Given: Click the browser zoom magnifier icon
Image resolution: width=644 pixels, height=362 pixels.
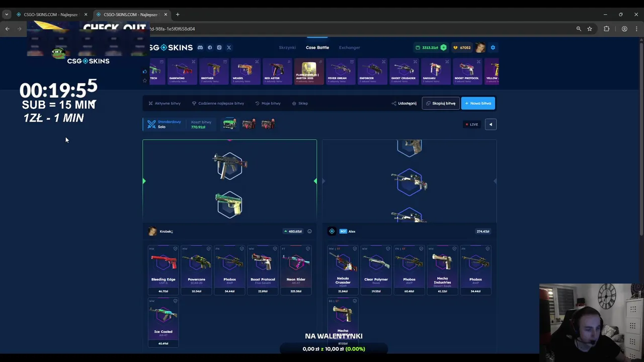Looking at the screenshot, I should (579, 29).
